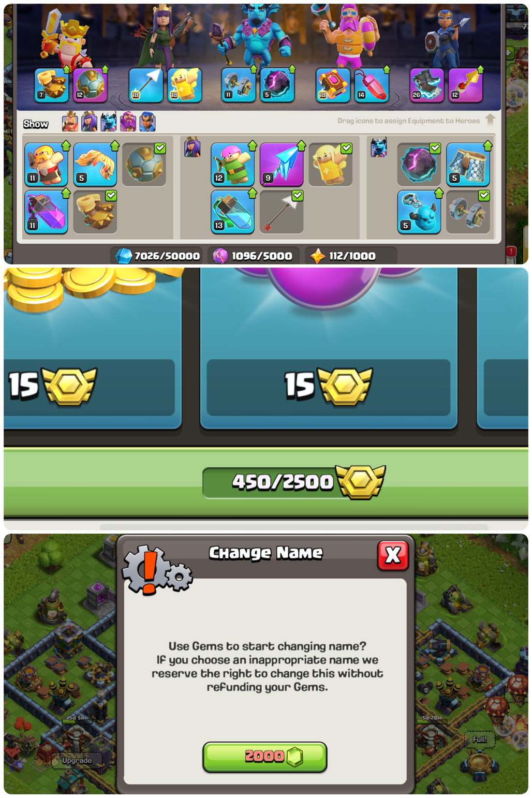
Task: Tap the Royal Champion filter portrait
Action: (x=147, y=122)
